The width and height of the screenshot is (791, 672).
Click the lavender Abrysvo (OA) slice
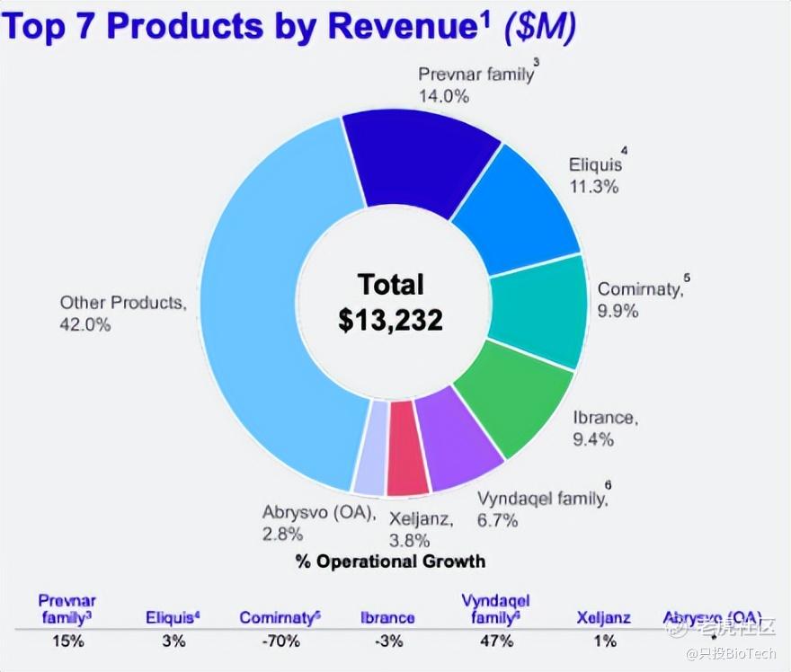(370, 447)
